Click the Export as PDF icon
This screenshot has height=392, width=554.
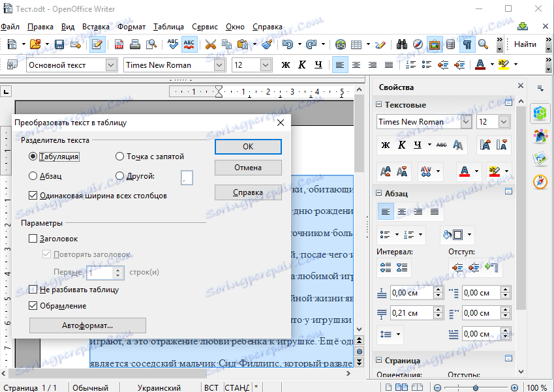point(119,44)
